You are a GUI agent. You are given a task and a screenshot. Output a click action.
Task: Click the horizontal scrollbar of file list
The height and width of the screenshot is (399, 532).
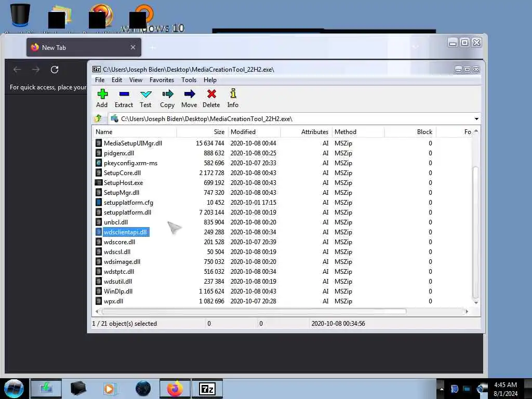[x=255, y=311]
